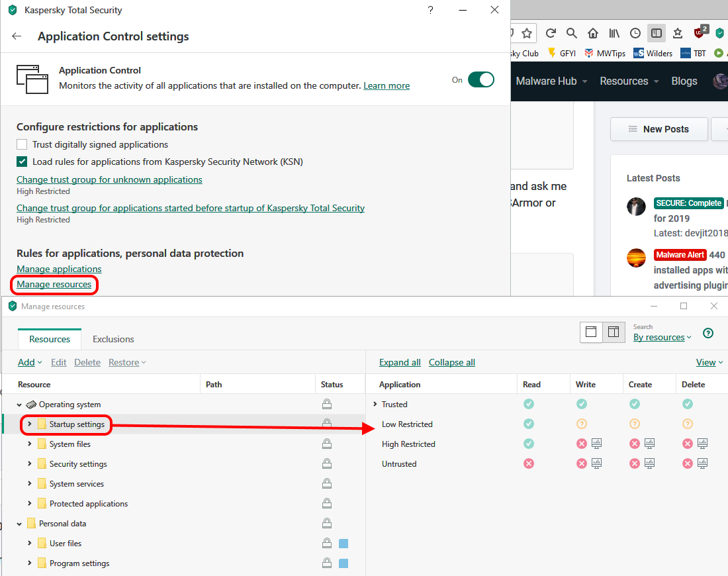The height and width of the screenshot is (576, 728).
Task: Go back with the arrow in Kaspersky settings
Action: pos(17,36)
